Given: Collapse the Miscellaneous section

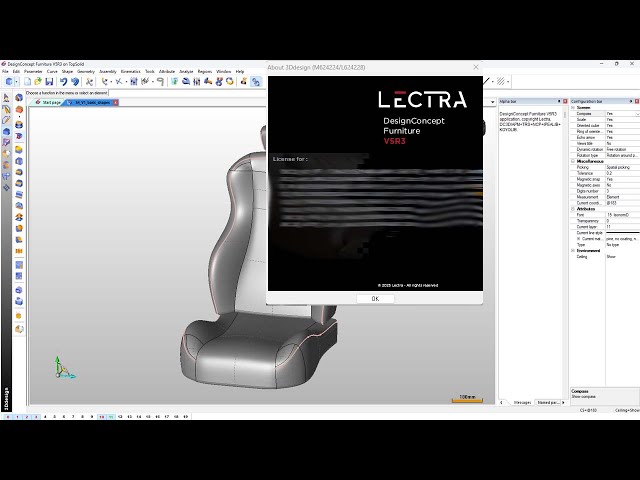Looking at the screenshot, I should tap(573, 161).
